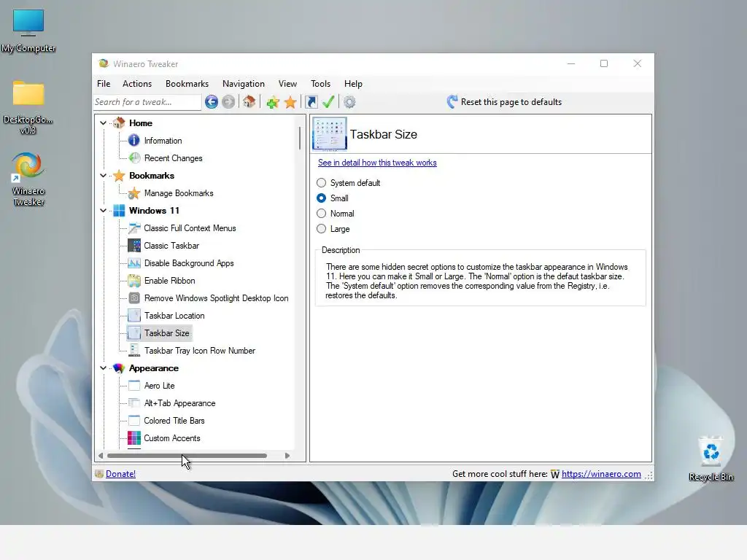Image resolution: width=747 pixels, height=560 pixels.
Task: Open the Navigation menu
Action: point(244,84)
